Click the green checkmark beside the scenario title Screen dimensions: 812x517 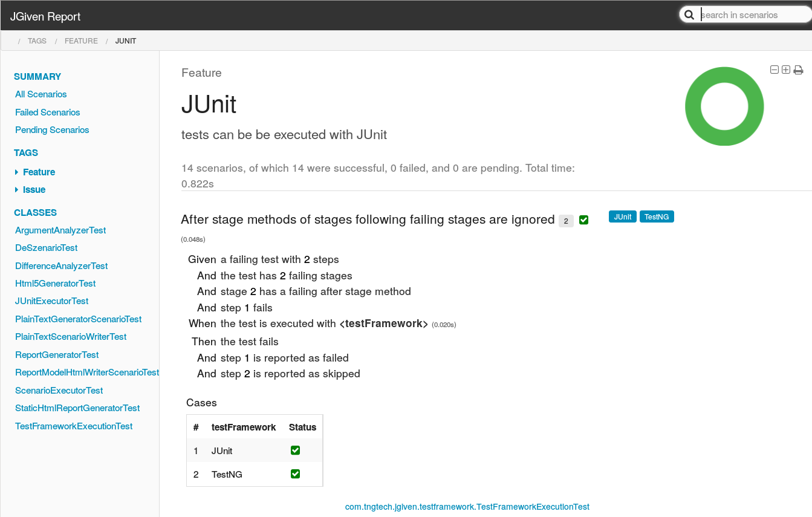point(583,220)
